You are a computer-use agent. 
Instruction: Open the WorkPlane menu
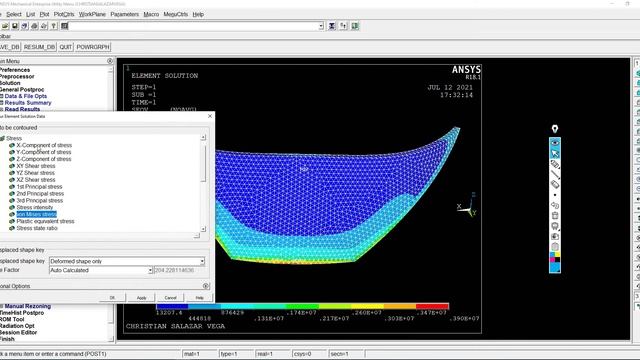pos(92,14)
